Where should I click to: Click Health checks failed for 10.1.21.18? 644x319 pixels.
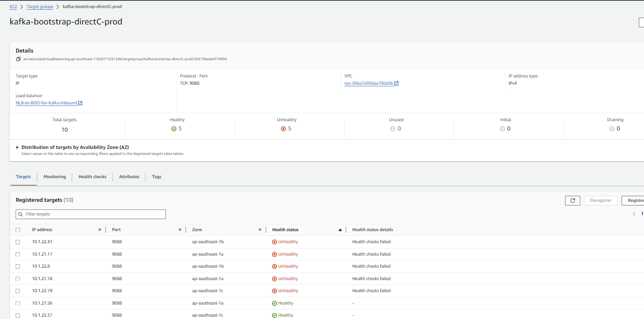(x=371, y=279)
